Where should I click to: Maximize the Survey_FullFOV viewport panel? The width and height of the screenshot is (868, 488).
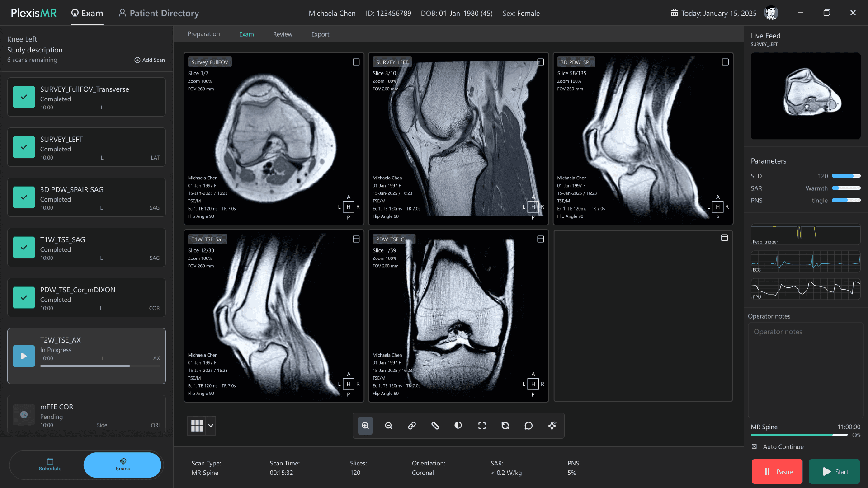coord(356,62)
